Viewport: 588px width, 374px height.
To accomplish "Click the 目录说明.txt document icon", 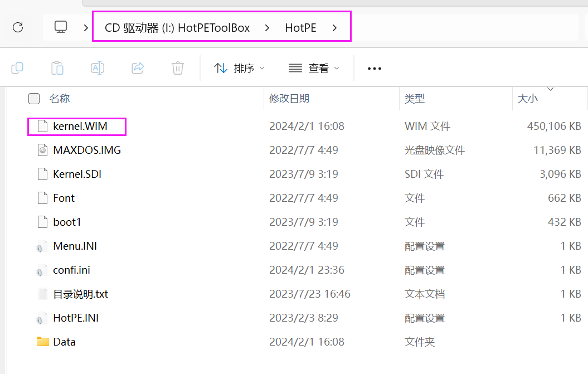I will tap(43, 294).
